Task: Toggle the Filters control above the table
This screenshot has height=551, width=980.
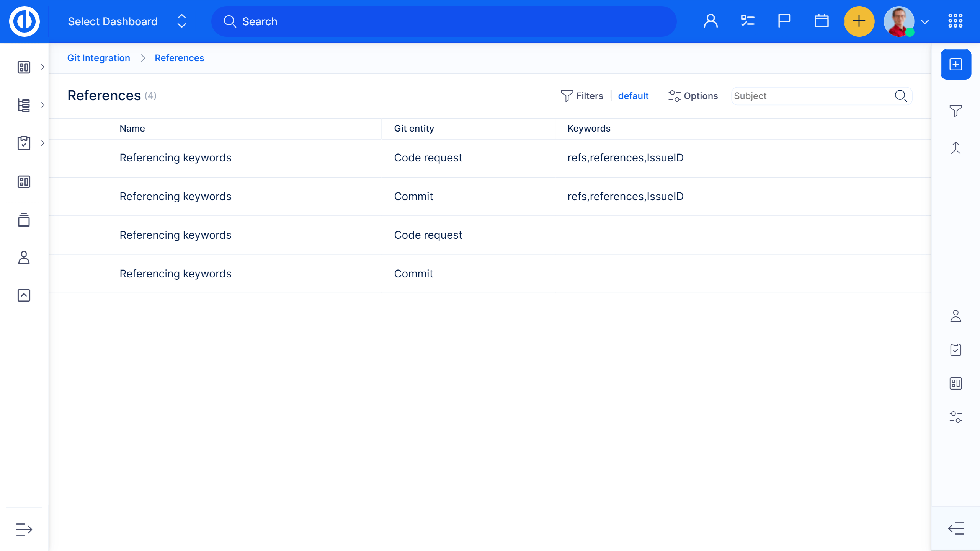Action: click(582, 96)
